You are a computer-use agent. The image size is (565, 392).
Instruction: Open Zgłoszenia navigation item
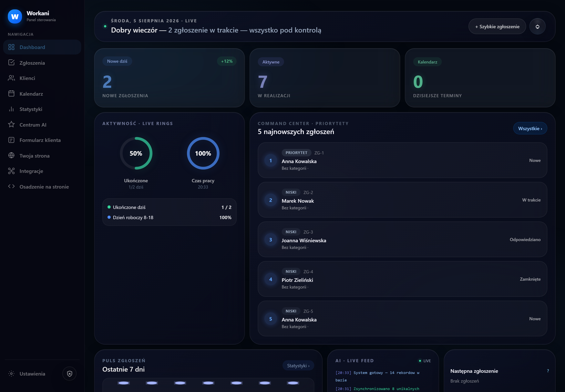(x=42, y=63)
